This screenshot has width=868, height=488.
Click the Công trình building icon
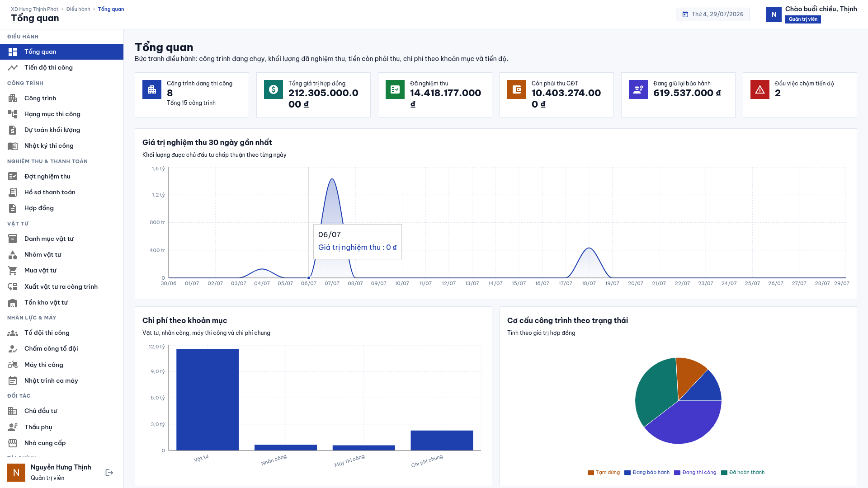click(13, 99)
